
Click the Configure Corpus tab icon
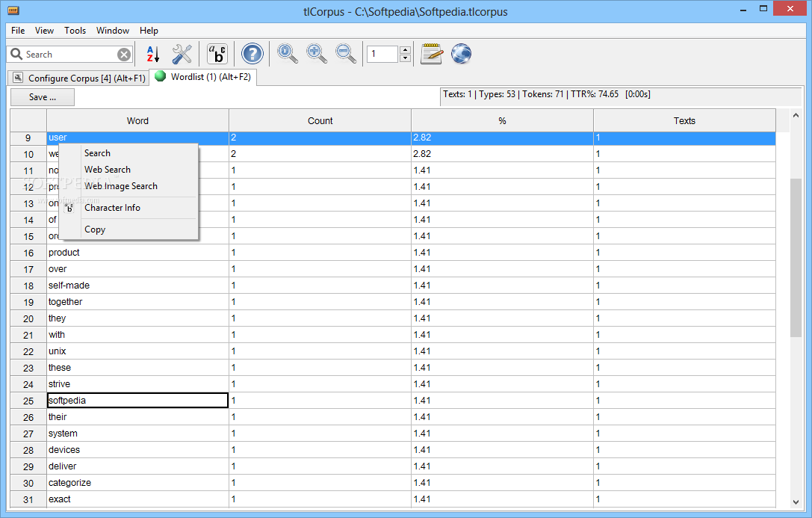coord(18,78)
